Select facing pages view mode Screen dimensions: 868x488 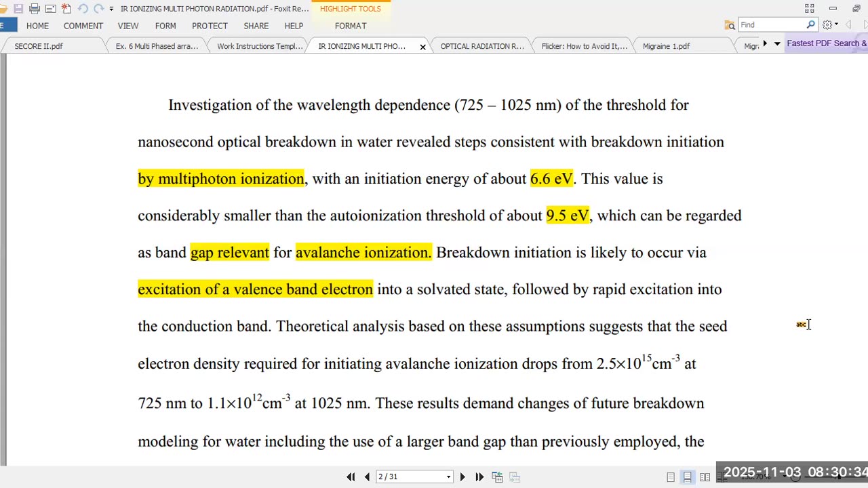point(705,477)
